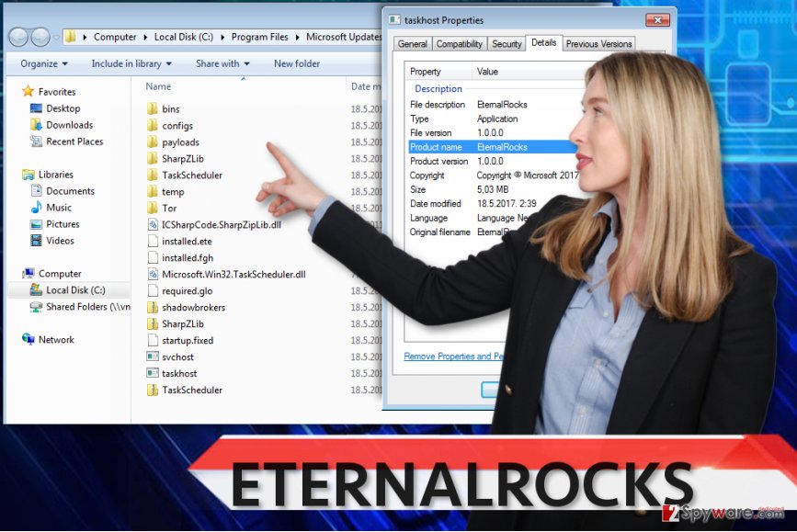Open the Previous Versions tab

point(598,44)
